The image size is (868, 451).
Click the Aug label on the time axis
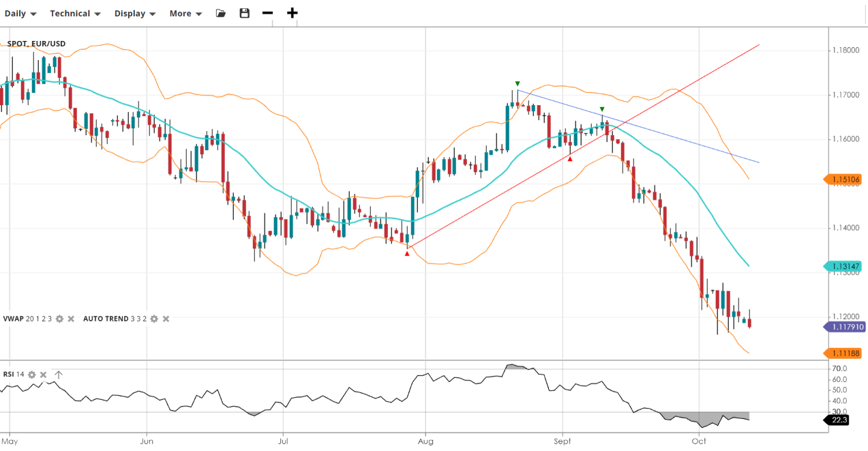[425, 442]
